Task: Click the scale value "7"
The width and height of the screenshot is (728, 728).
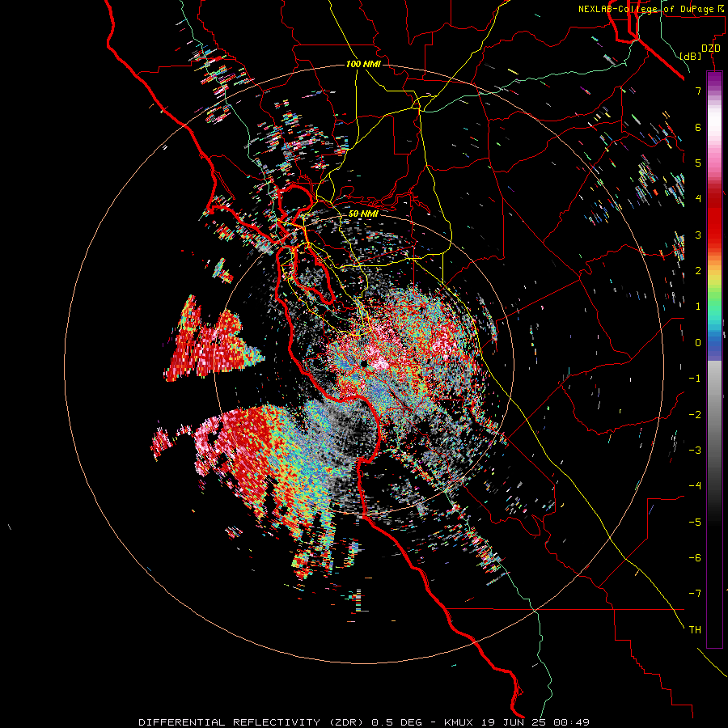Action: (698, 91)
